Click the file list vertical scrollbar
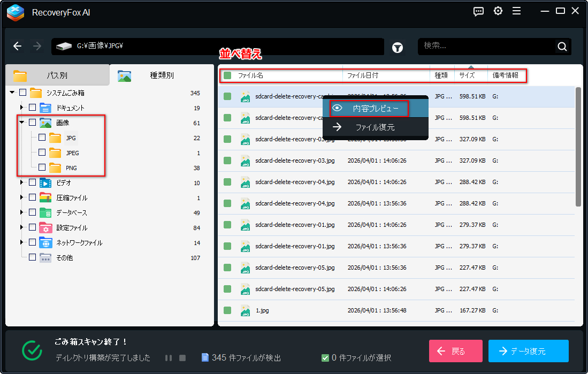Viewport: 588px width, 374px height. pos(578,147)
